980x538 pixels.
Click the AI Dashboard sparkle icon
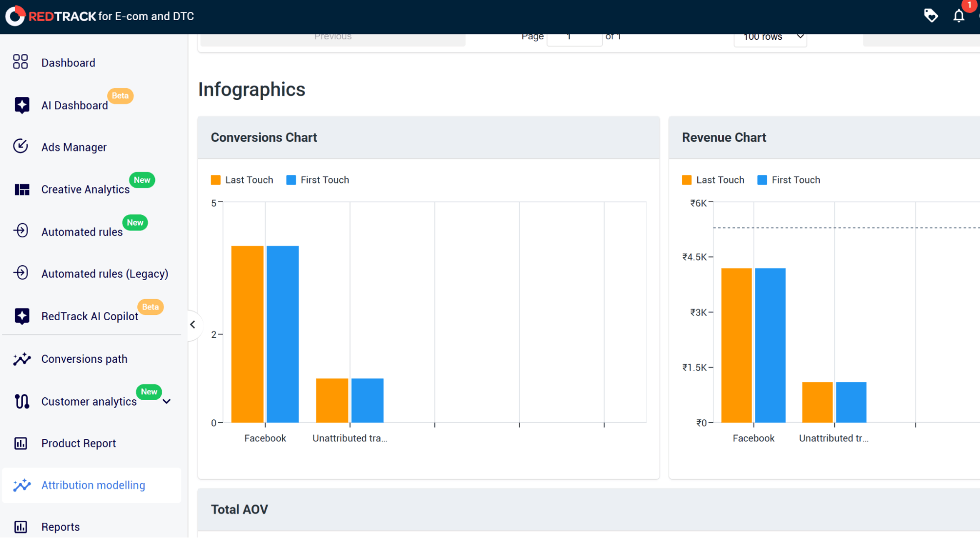click(x=22, y=105)
